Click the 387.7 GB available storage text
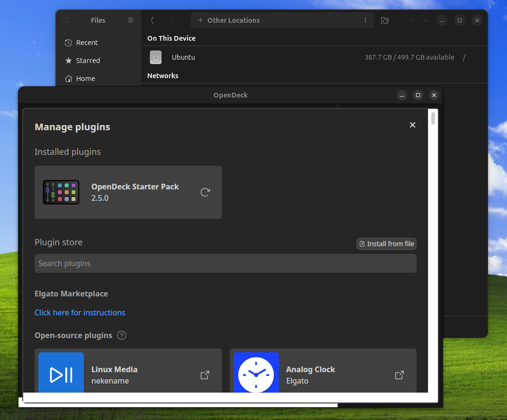This screenshot has width=507, height=420. 409,57
